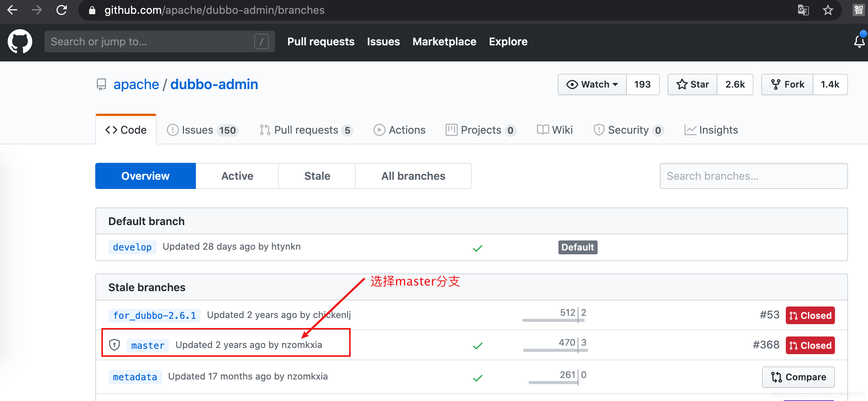This screenshot has height=401, width=868.
Task: Click master branch green check status
Action: point(478,346)
